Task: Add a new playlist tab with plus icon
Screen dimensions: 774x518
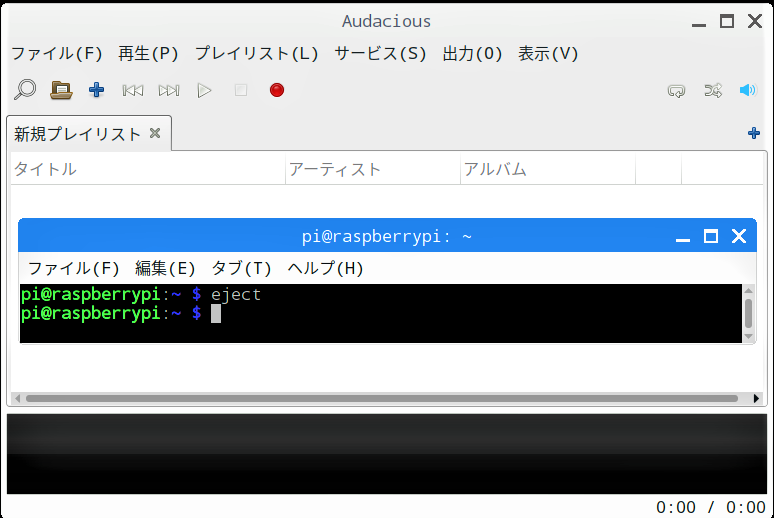Action: (x=754, y=133)
